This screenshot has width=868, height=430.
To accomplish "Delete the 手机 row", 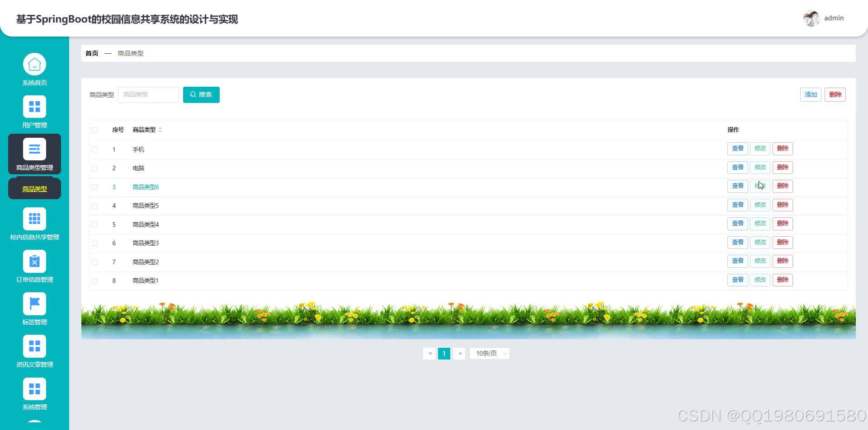I will (783, 149).
